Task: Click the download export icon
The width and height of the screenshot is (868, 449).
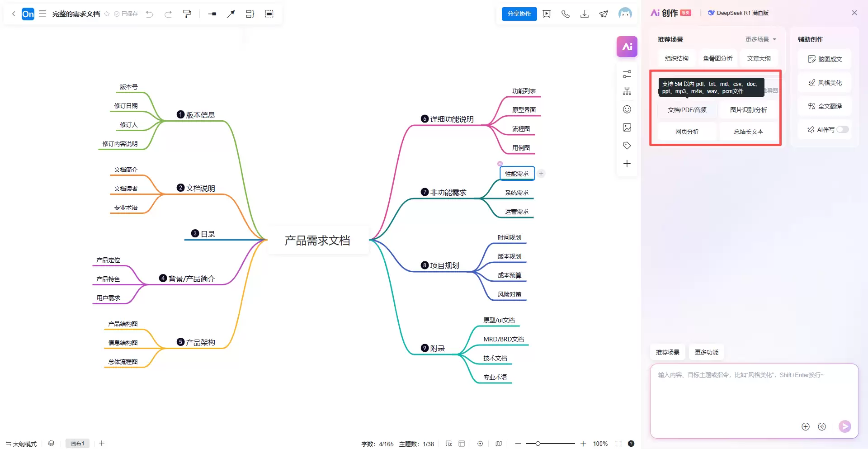Action: 585,14
